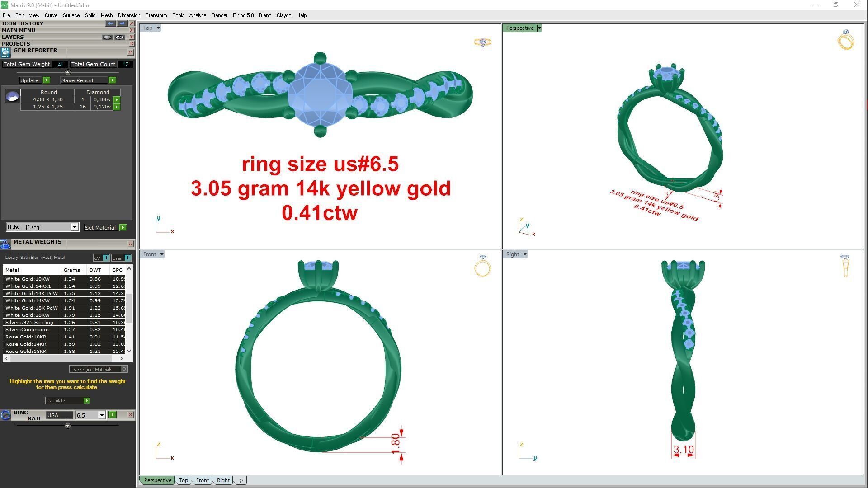Close the Icon History panel

(132, 23)
